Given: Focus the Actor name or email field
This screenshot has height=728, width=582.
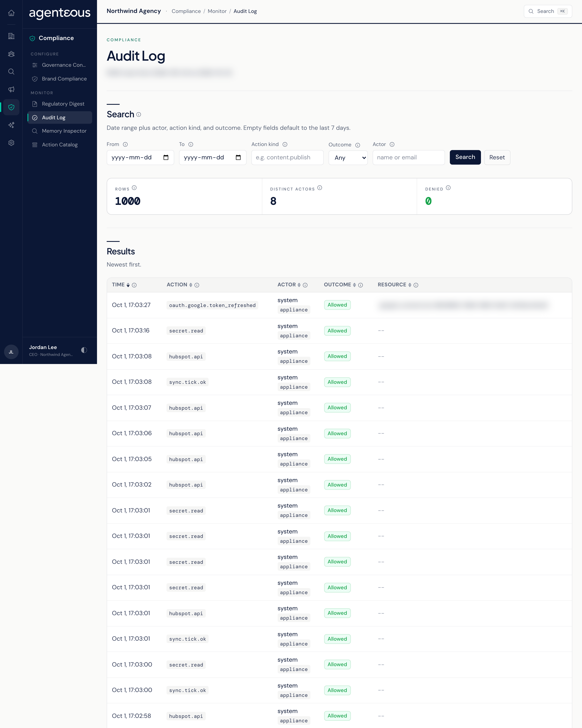Looking at the screenshot, I should pos(409,157).
